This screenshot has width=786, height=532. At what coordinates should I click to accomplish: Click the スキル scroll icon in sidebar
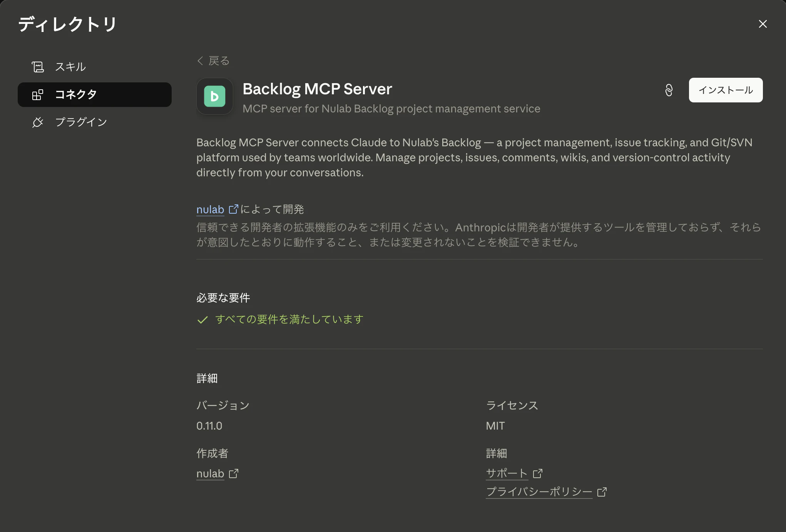(x=38, y=67)
